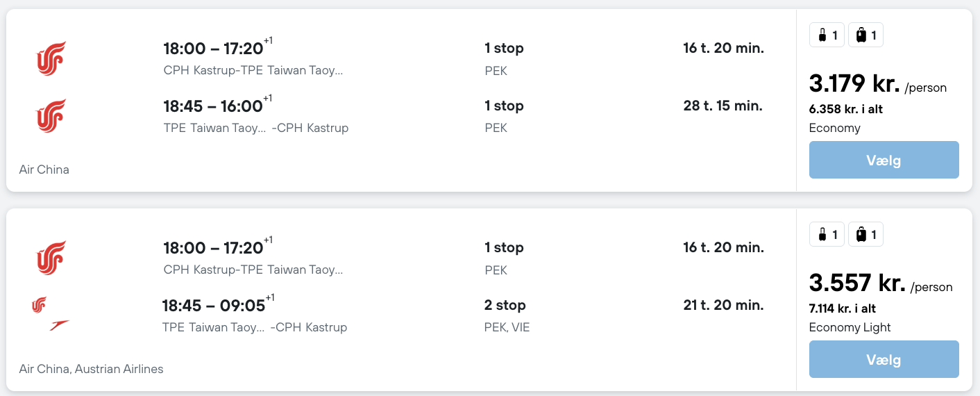
Task: Click the Air China, Austrian Airlines carrier label
Action: coord(92,369)
